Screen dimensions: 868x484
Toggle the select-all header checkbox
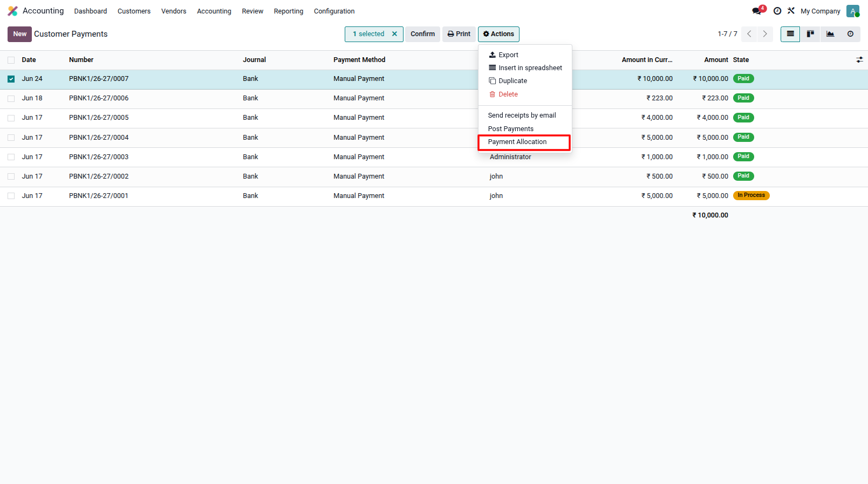[11, 60]
